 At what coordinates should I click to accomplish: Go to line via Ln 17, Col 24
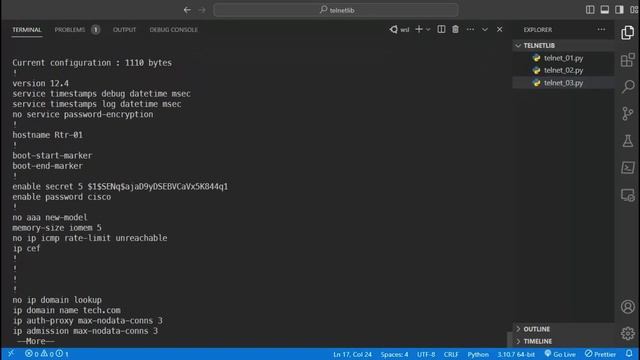pos(352,354)
